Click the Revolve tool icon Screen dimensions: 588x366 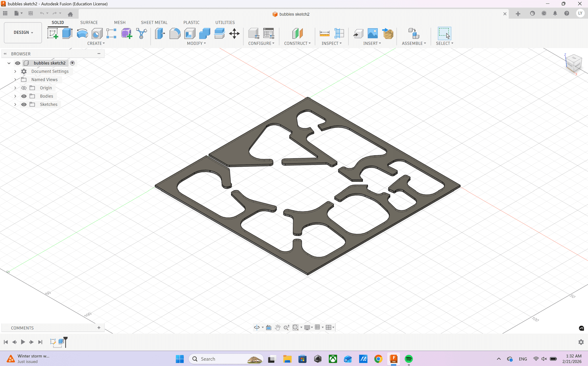pyautogui.click(x=82, y=33)
